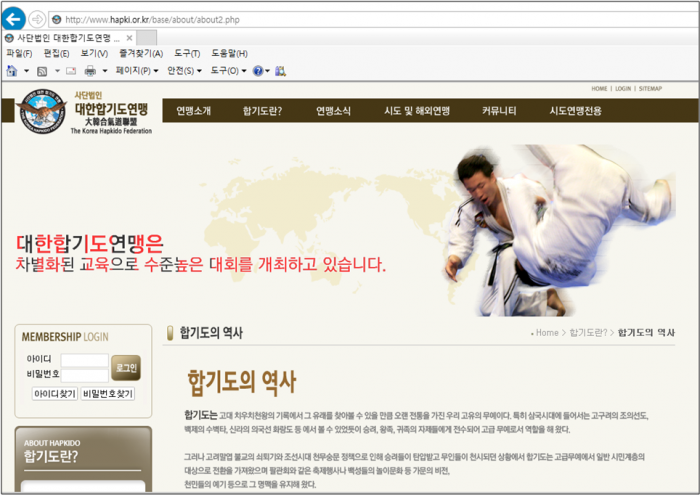Screen dimensions: 700x495
Task: Open the 연맹소식 navigation menu
Action: 333,111
